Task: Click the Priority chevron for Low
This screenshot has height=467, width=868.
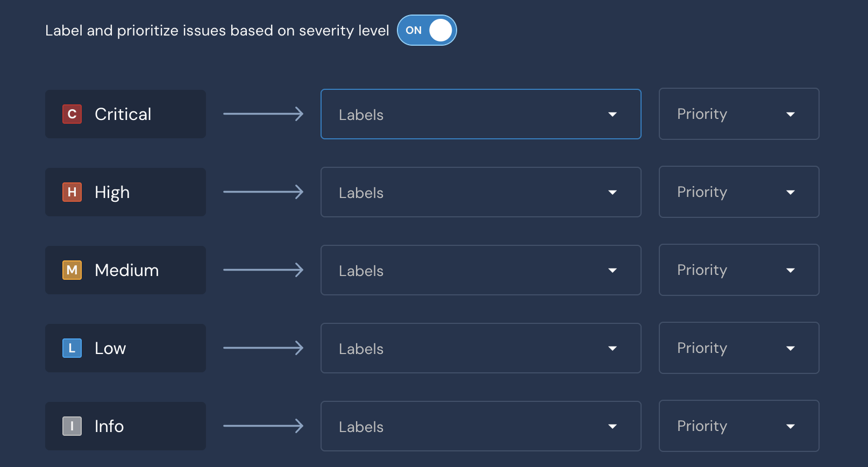Action: click(x=791, y=348)
